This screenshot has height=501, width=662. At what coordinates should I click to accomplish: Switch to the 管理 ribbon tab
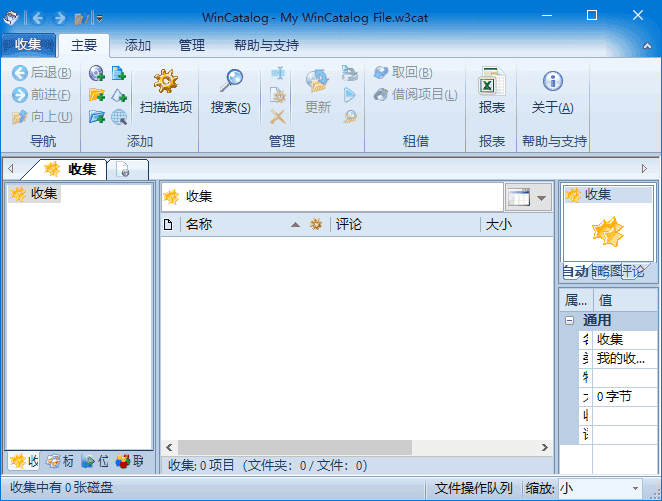pos(191,45)
